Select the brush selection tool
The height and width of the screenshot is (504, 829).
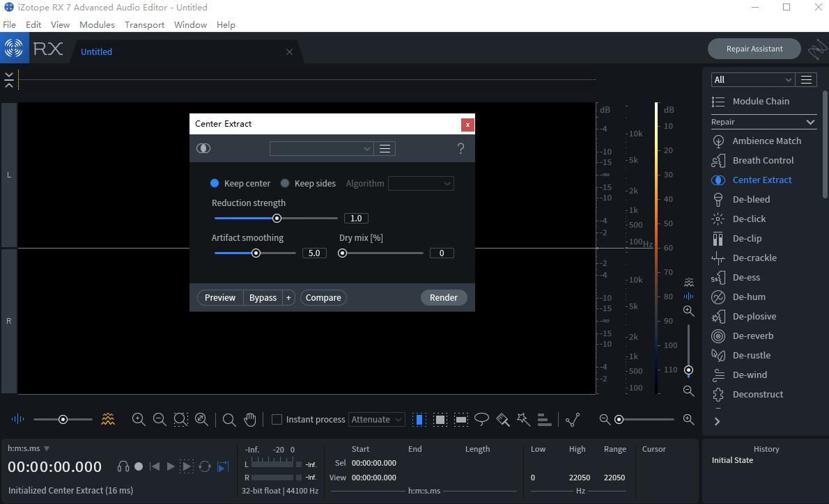point(503,420)
